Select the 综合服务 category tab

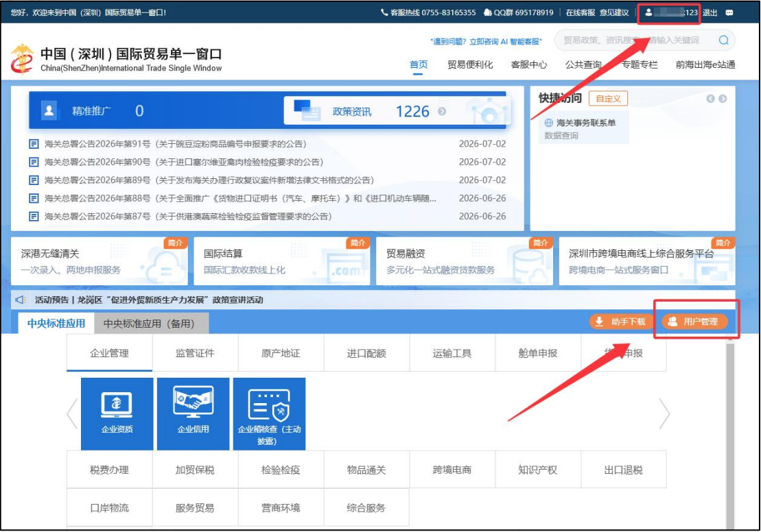click(x=366, y=508)
